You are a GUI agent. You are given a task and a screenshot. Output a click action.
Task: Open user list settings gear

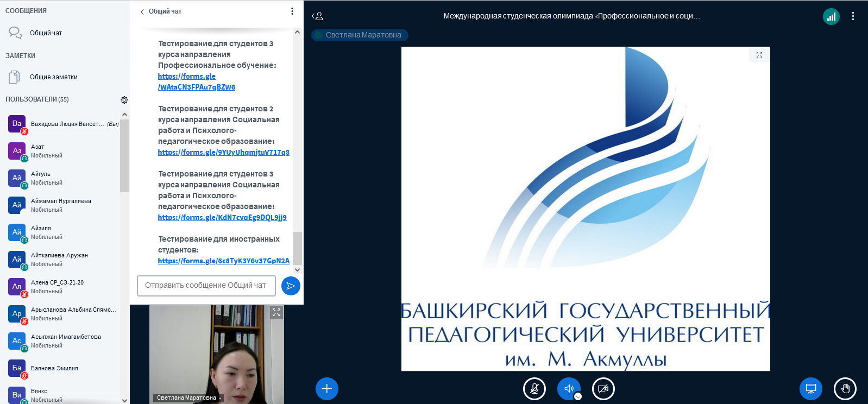[x=124, y=100]
